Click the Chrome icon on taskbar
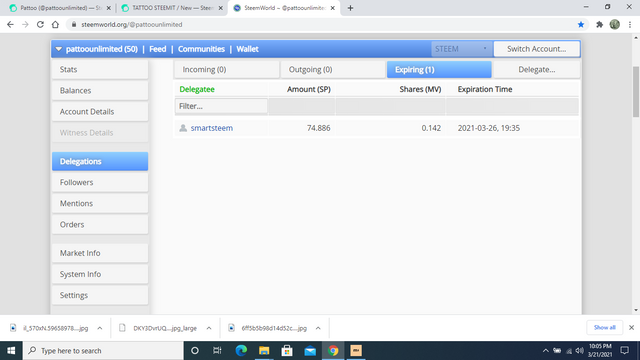Image resolution: width=640 pixels, height=360 pixels. click(x=333, y=351)
